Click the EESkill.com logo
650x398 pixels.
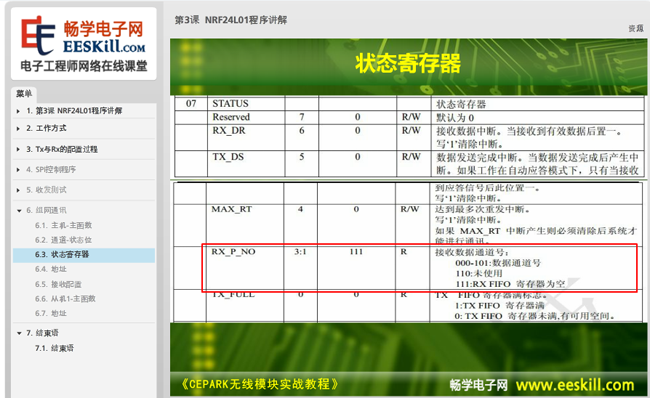[84, 44]
